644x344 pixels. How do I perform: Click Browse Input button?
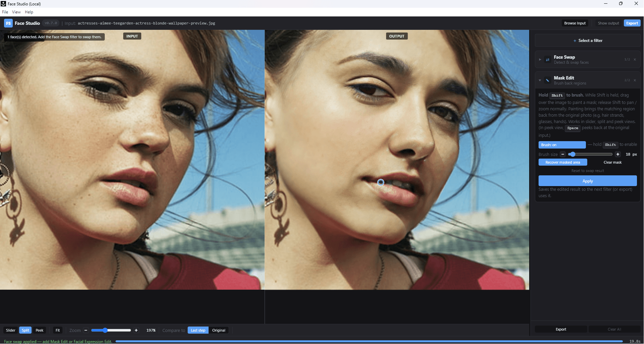point(575,23)
